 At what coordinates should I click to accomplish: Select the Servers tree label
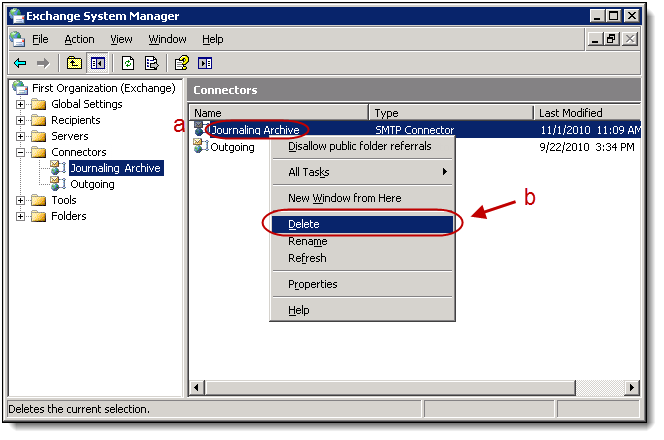(x=70, y=136)
